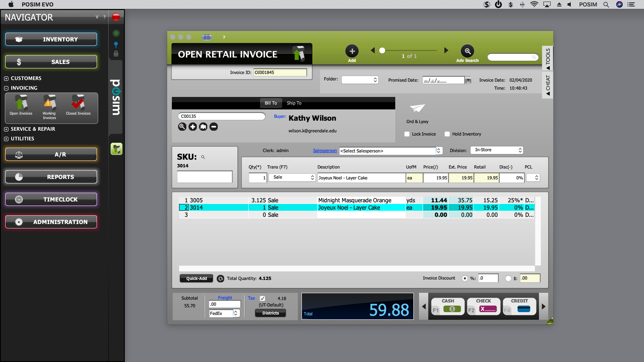
Task: Click the customer lookup magnifier below C00135
Action: click(x=182, y=126)
